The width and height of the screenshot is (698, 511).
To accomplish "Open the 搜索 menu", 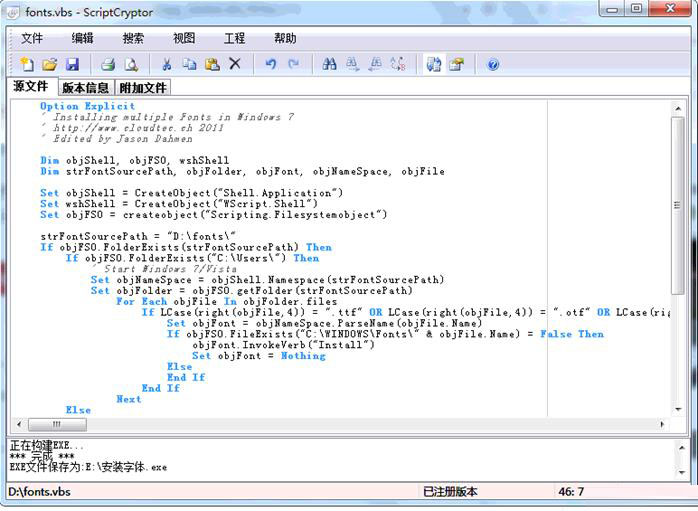I will (133, 38).
